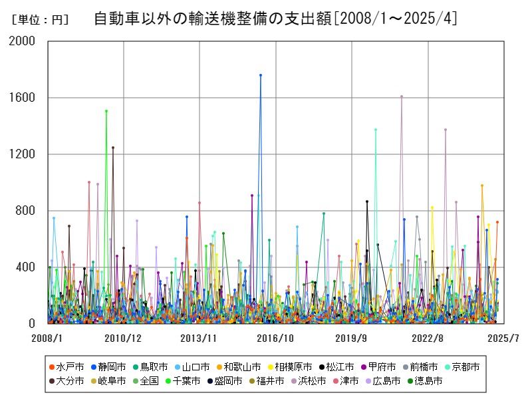Click the 相模原市 legend label
The height and width of the screenshot is (399, 532).
(x=293, y=367)
